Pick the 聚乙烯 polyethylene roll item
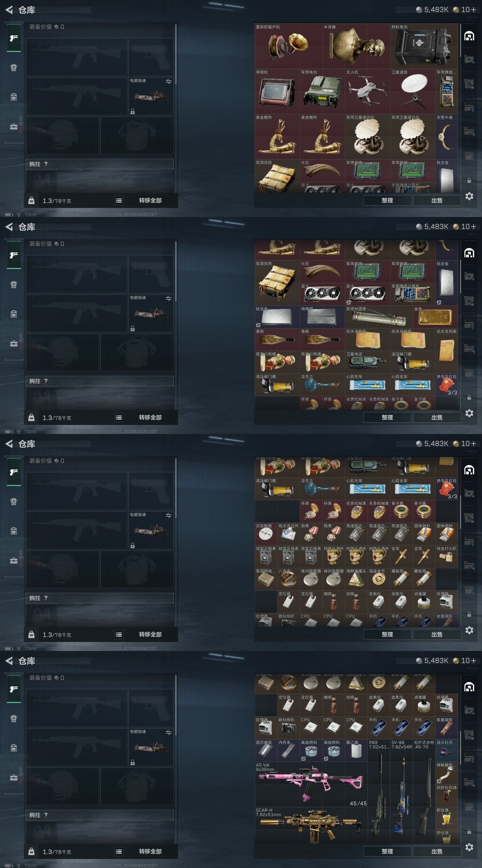 pyautogui.click(x=356, y=751)
